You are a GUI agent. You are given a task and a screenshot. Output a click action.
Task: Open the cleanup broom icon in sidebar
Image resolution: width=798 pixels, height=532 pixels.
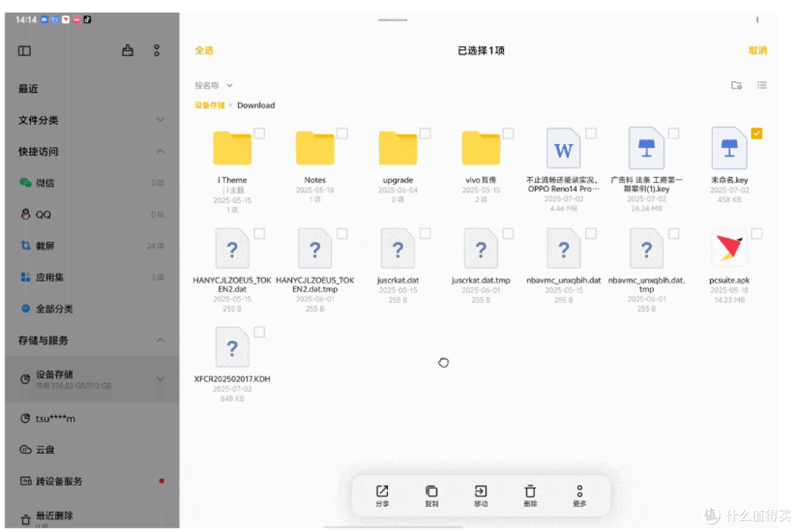pyautogui.click(x=128, y=50)
